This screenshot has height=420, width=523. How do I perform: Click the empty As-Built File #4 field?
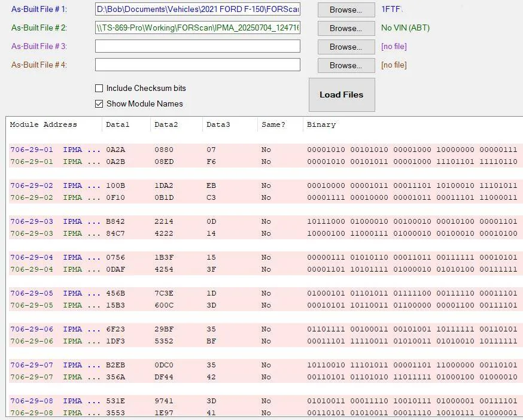tap(197, 65)
